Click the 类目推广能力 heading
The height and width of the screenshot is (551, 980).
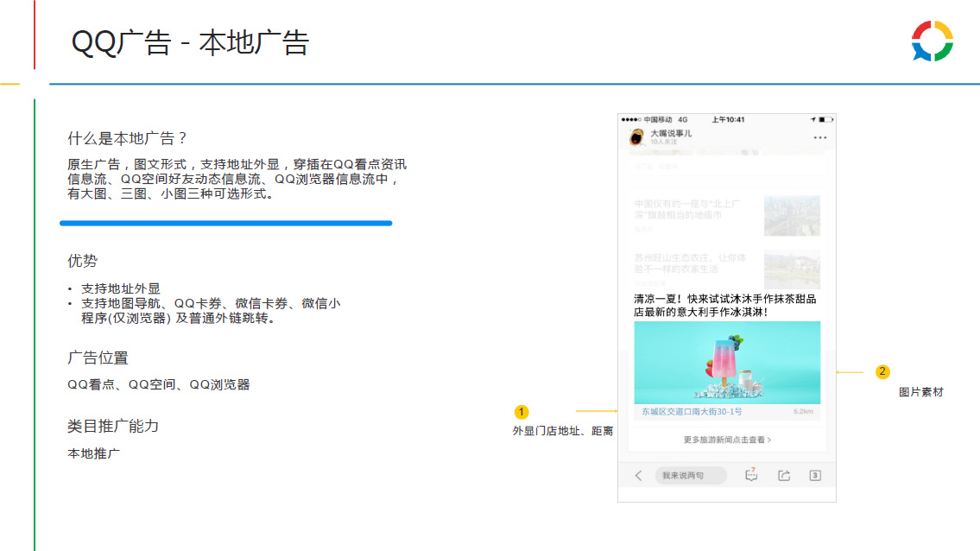(113, 426)
